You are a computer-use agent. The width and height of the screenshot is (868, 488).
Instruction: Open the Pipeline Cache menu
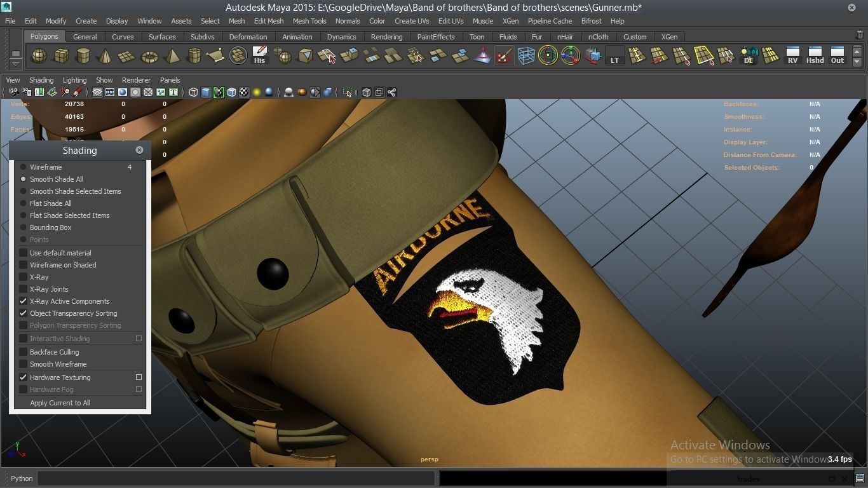pyautogui.click(x=550, y=21)
